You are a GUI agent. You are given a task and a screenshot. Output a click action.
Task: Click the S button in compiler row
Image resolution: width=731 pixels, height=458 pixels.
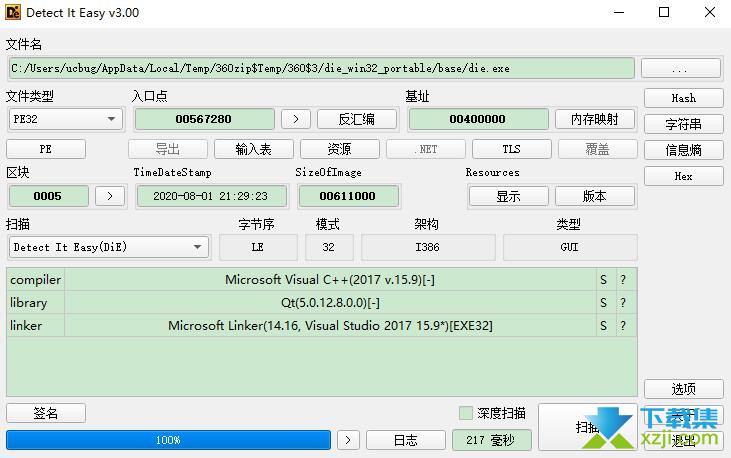[604, 280]
